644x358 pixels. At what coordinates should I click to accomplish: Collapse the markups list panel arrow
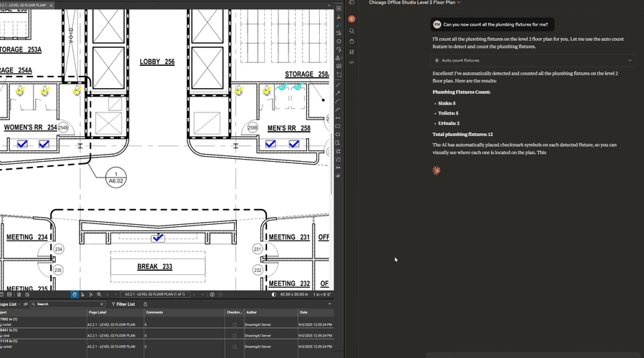pyautogui.click(x=329, y=304)
